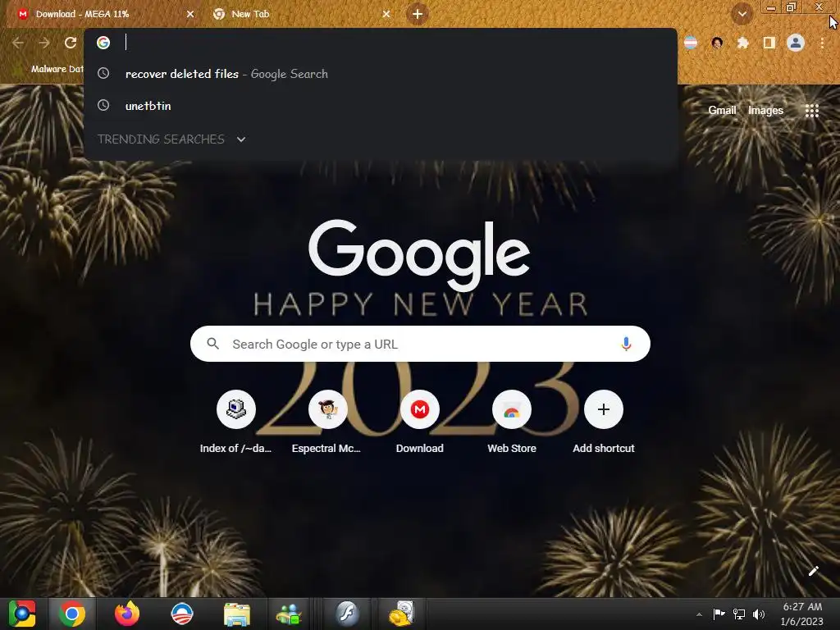The image size is (840, 630).
Task: Click the magnifier icon in search box
Action: [212, 344]
